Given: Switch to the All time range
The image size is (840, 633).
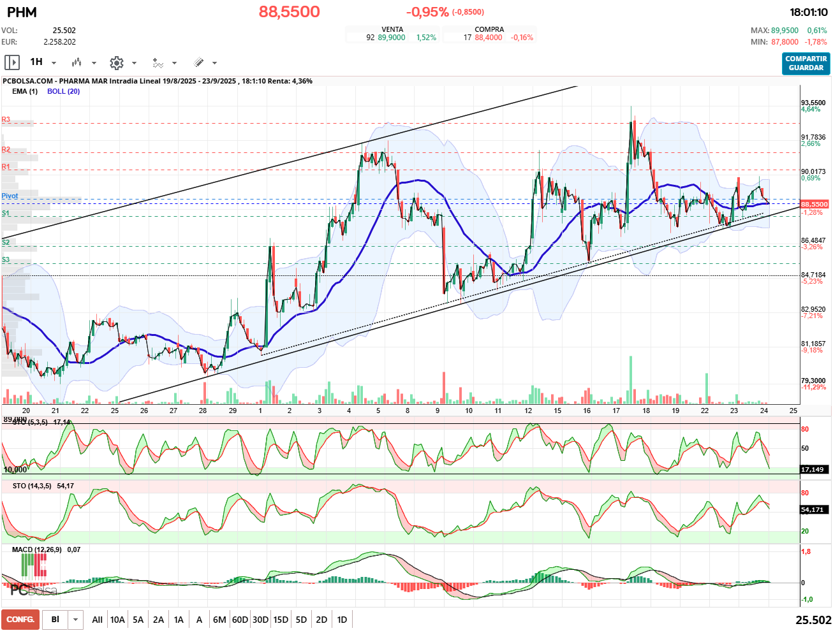Looking at the screenshot, I should coord(97,620).
